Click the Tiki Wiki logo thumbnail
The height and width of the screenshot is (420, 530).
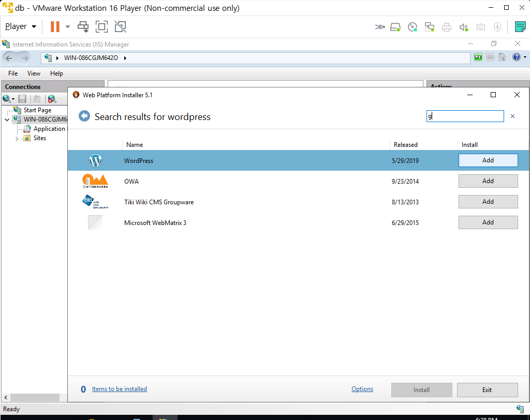95,202
